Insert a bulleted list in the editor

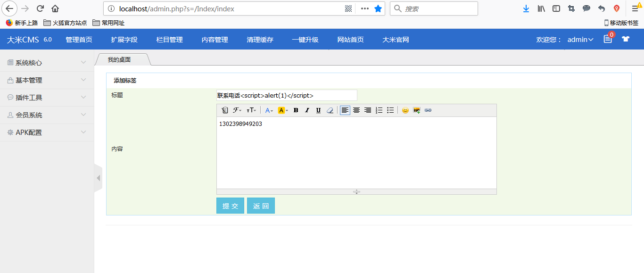point(390,110)
